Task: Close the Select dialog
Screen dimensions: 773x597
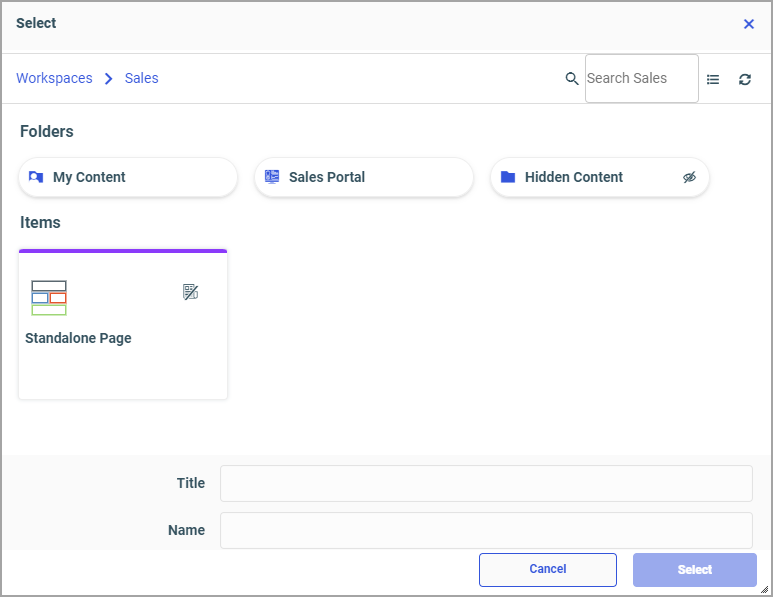Action: click(749, 24)
